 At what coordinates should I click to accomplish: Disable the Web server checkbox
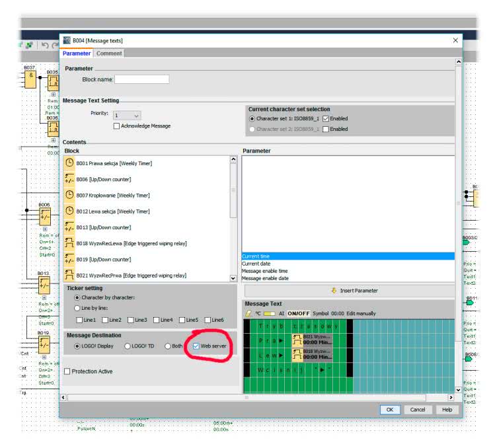pyautogui.click(x=196, y=346)
